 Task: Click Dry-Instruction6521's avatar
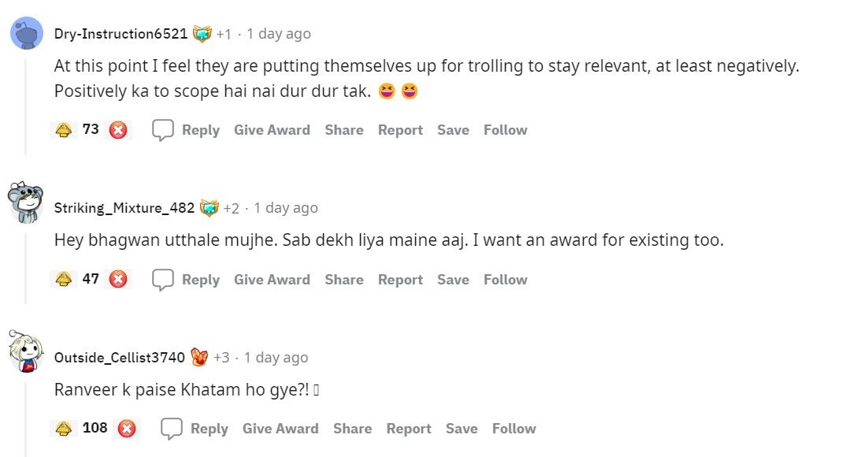(24, 33)
